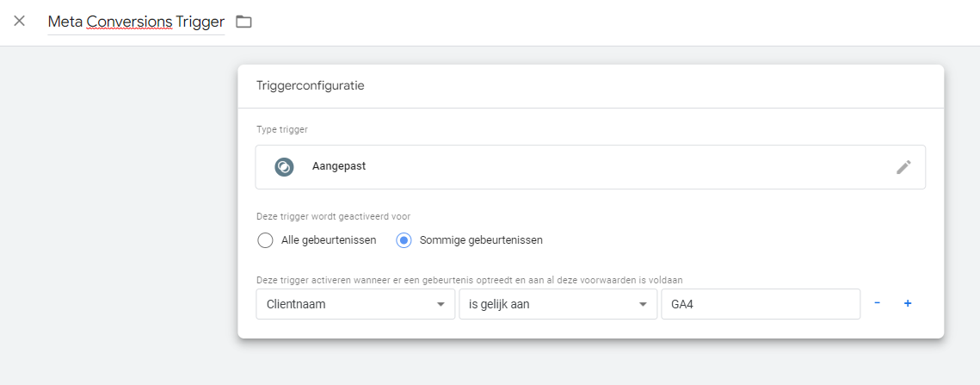Remove the condition with the minus icon
The width and height of the screenshot is (980, 385).
[877, 304]
